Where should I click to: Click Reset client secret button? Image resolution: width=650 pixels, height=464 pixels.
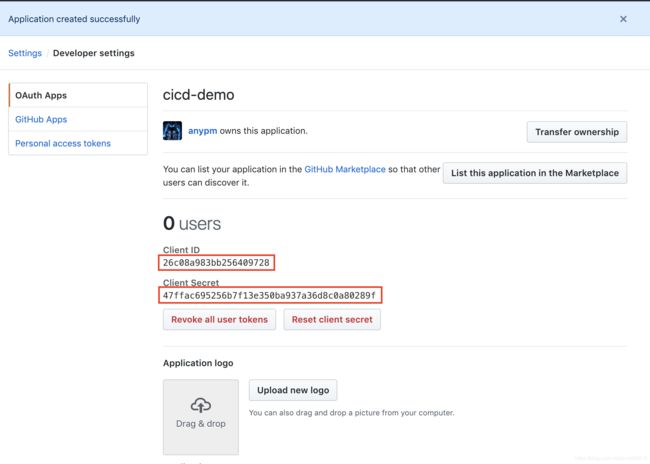click(332, 320)
